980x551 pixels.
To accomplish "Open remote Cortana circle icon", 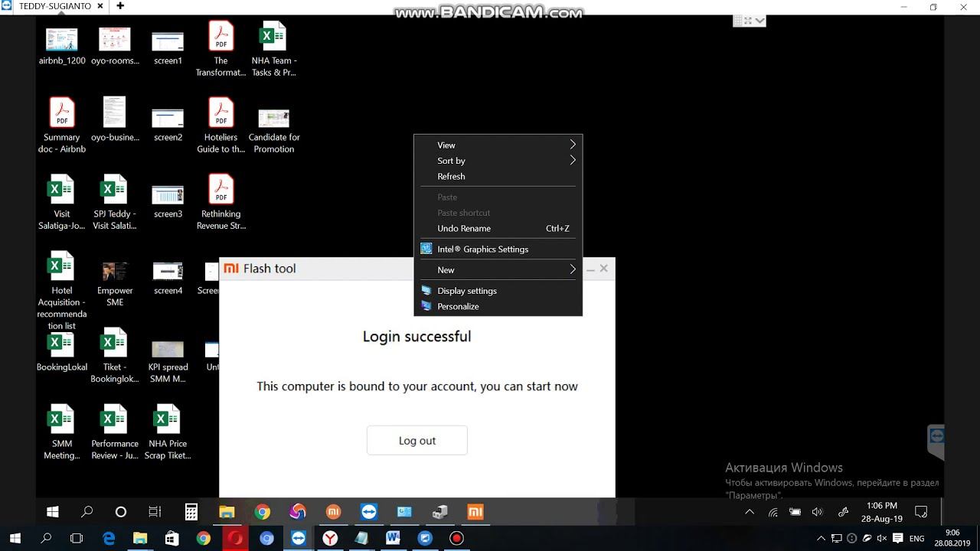I will click(x=121, y=512).
